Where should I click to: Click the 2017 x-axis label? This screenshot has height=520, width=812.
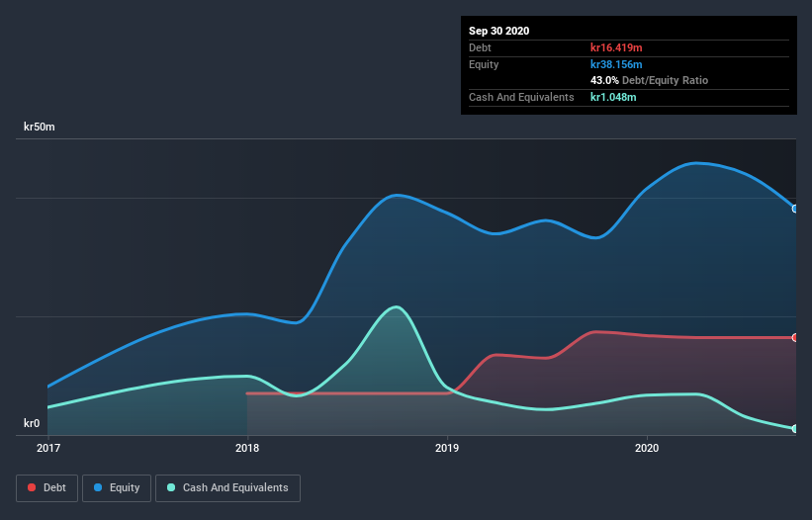click(48, 448)
